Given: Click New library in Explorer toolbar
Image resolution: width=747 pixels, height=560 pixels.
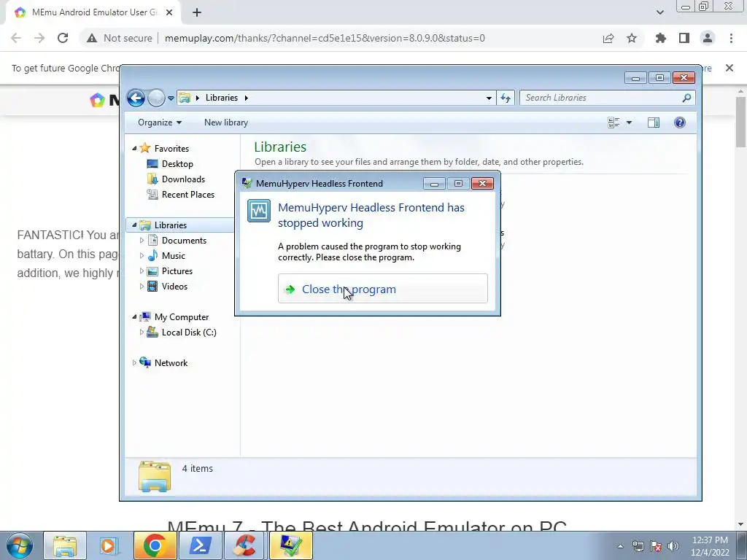Looking at the screenshot, I should [x=226, y=122].
